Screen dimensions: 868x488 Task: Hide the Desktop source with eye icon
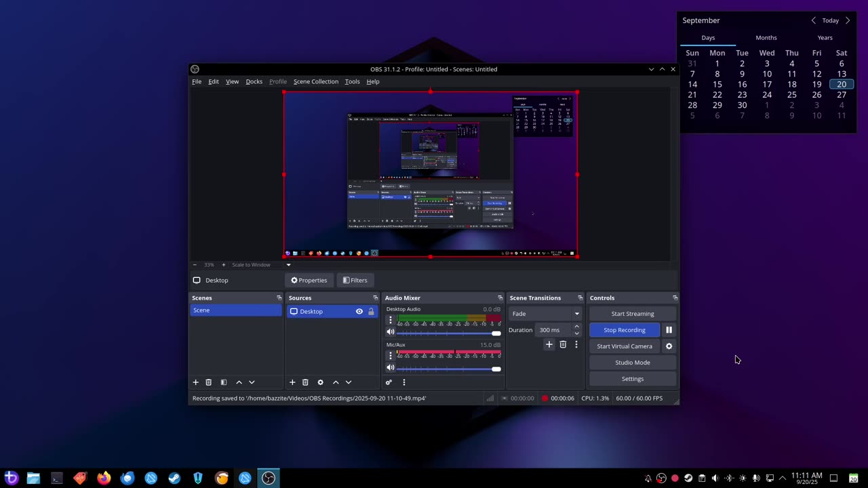coord(359,312)
